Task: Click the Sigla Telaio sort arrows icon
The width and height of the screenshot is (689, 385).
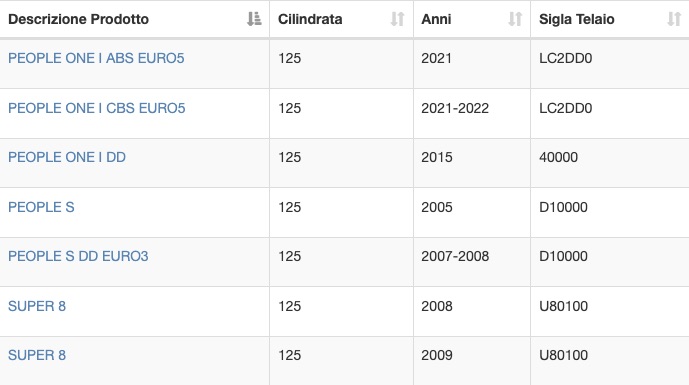Action: click(674, 19)
